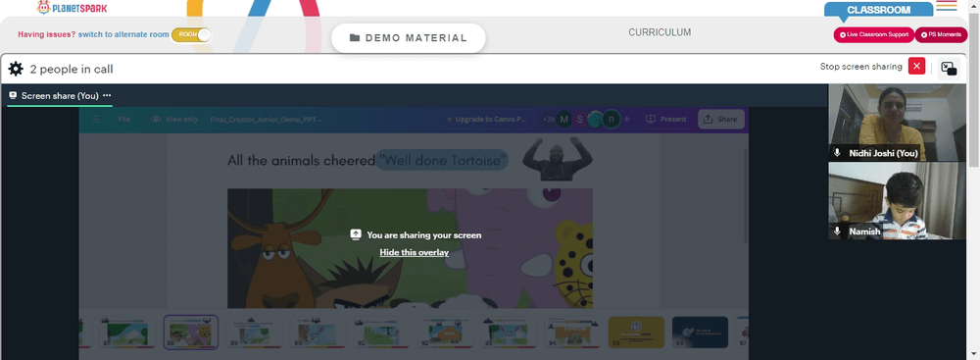Select slide thumbnail 93
Screen dimensions: 980x360
509,332
